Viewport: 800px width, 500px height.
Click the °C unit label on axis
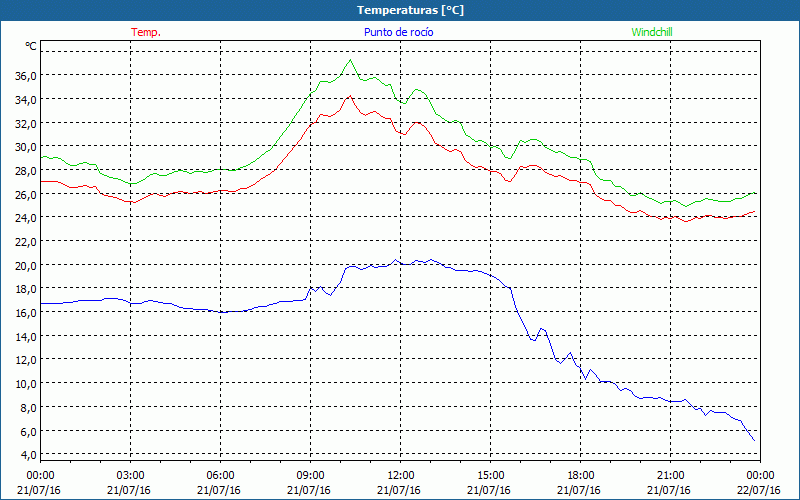click(x=31, y=46)
